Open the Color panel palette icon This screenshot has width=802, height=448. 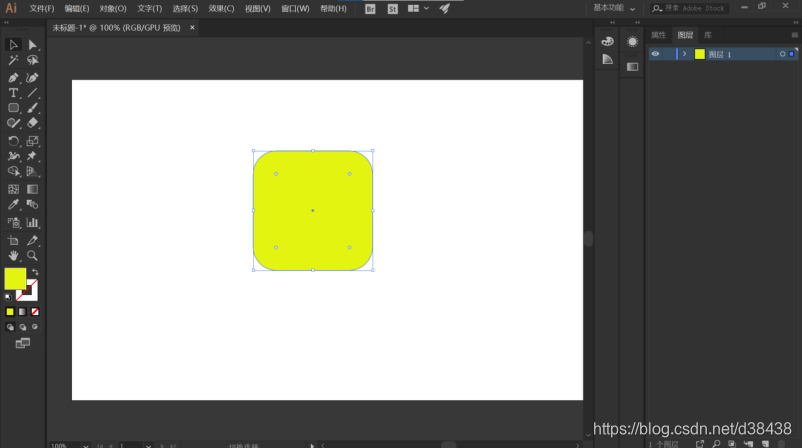pos(607,41)
